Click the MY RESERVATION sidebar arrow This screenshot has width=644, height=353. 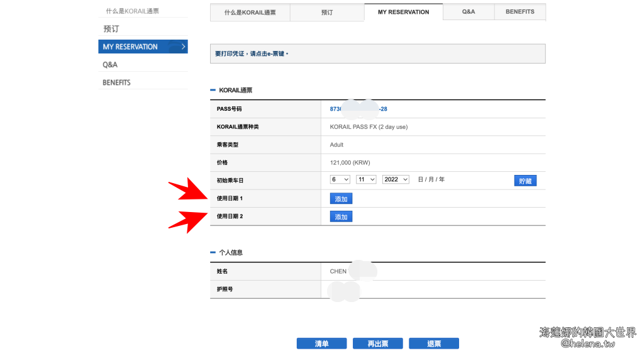182,47
